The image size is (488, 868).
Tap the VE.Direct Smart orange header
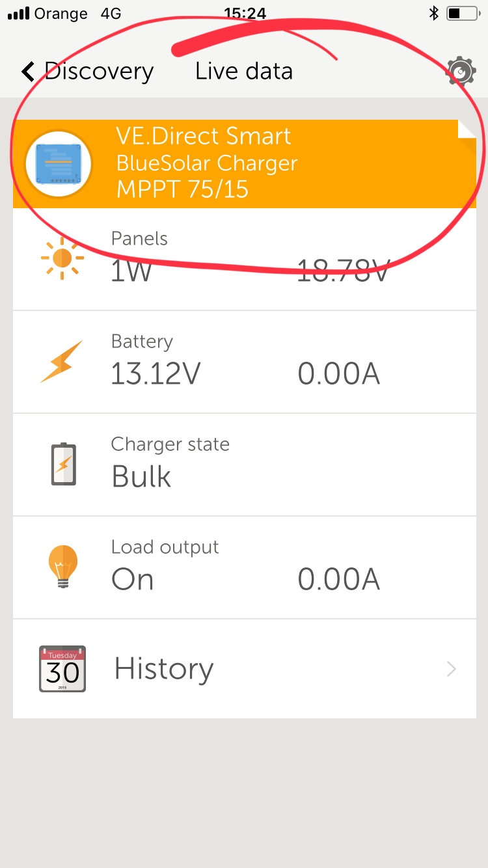(245, 164)
